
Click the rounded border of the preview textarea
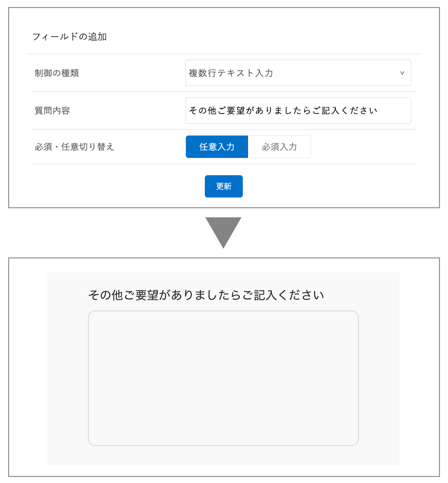pyautogui.click(x=223, y=311)
